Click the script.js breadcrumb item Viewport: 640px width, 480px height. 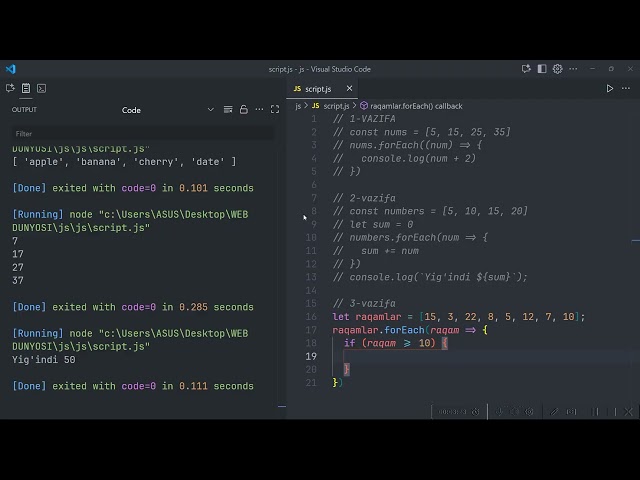click(x=336, y=106)
